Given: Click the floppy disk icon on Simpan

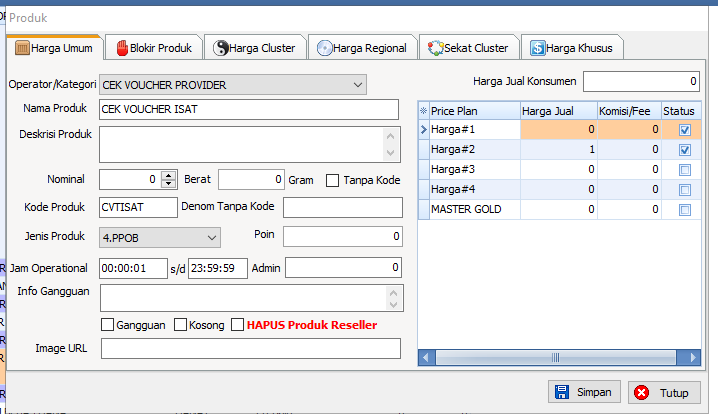Looking at the screenshot, I should pos(561,392).
